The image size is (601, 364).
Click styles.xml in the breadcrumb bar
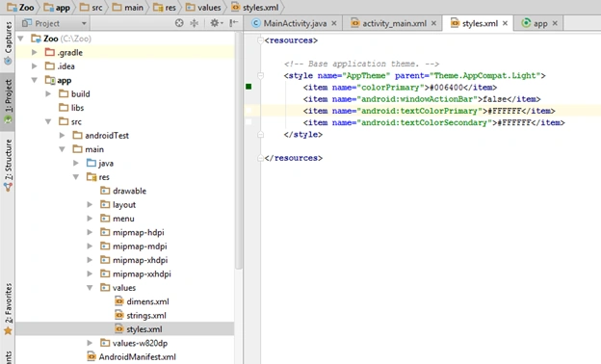click(255, 8)
